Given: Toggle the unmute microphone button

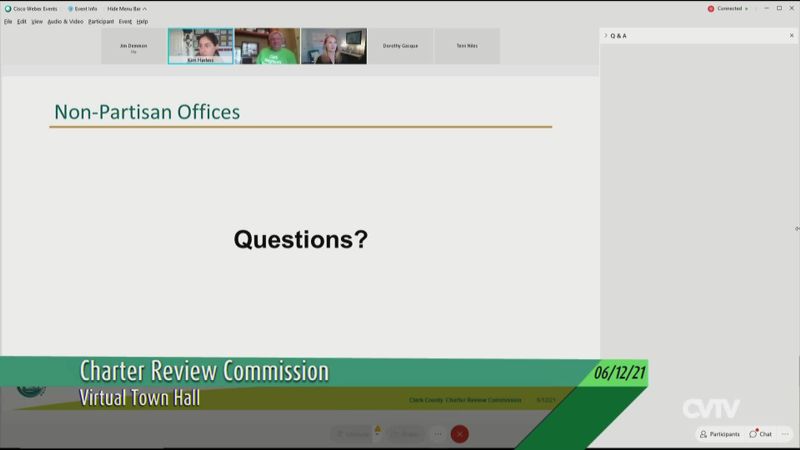Looking at the screenshot, I should [x=351, y=434].
